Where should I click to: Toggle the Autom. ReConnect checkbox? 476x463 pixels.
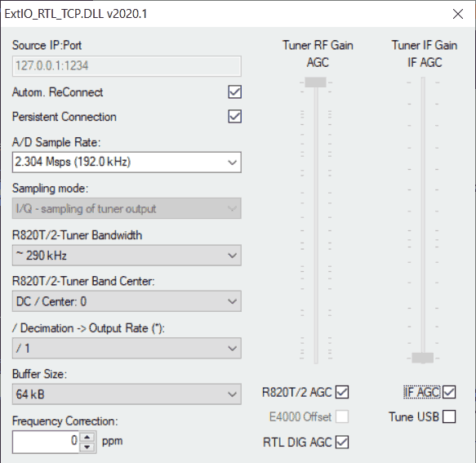[x=234, y=91]
